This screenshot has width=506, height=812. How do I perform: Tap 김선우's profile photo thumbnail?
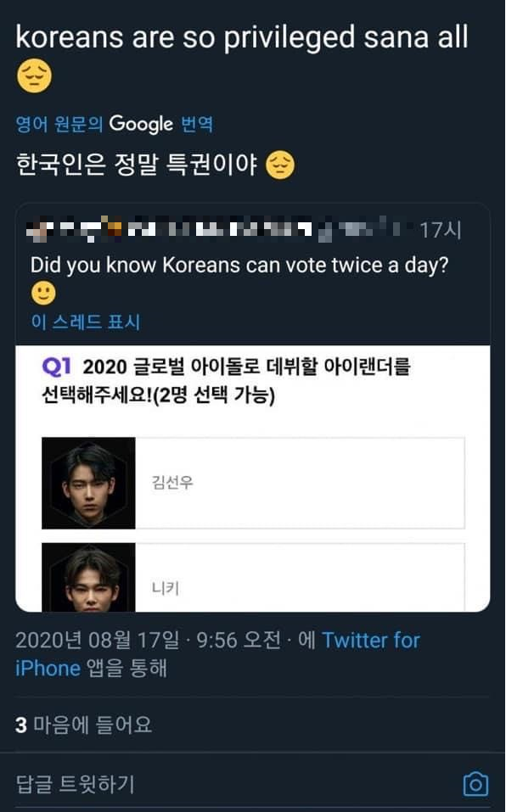(88, 483)
